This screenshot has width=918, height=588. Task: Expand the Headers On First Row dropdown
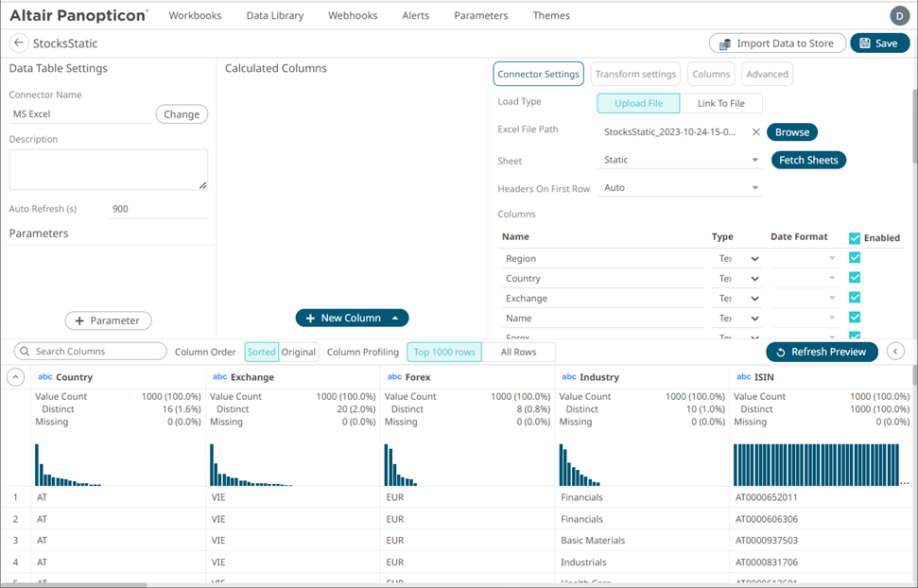click(754, 188)
